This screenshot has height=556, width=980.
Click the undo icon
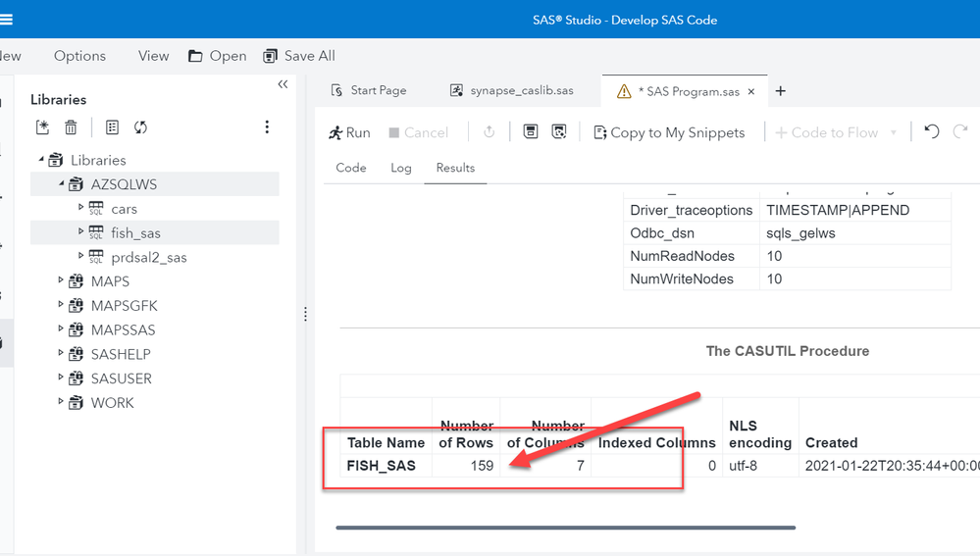click(931, 131)
